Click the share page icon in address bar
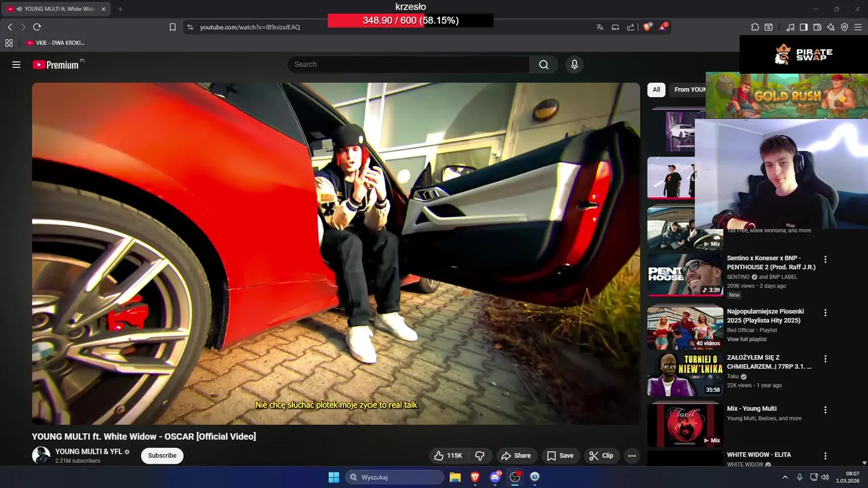This screenshot has width=868, height=488. coord(631,27)
